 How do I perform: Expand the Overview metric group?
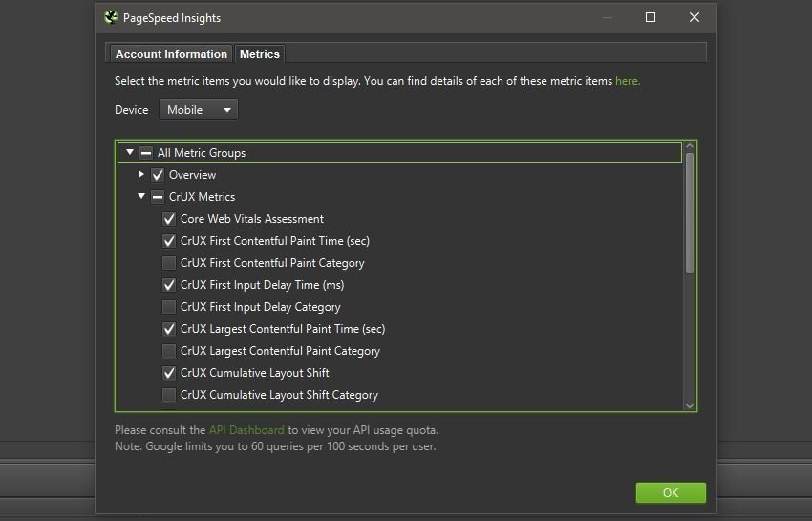141,175
